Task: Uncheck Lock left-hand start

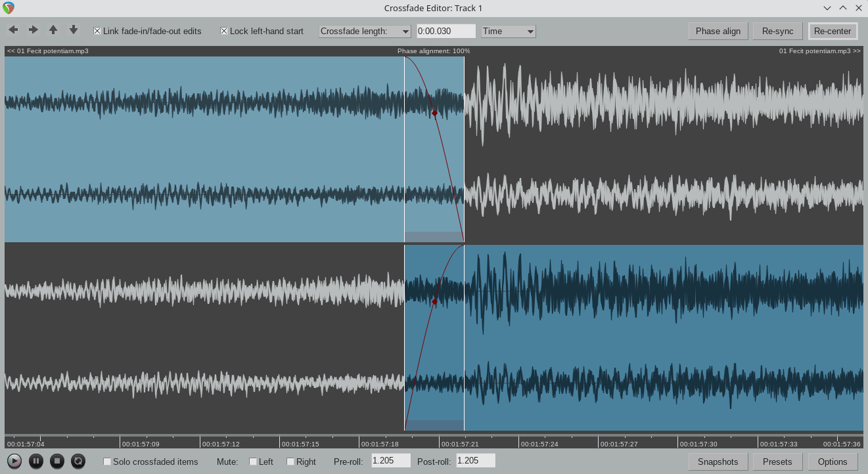Action: (224, 31)
